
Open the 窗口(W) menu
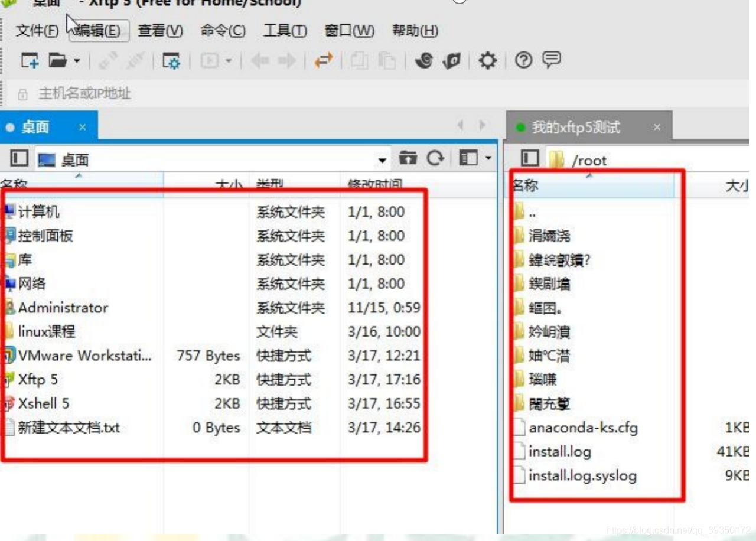(349, 31)
